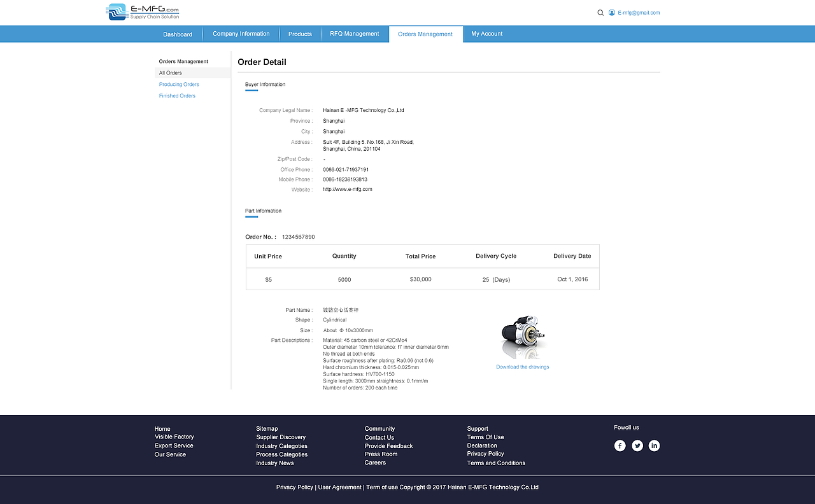Open the My Account tab
This screenshot has width=815, height=504.
point(487,34)
